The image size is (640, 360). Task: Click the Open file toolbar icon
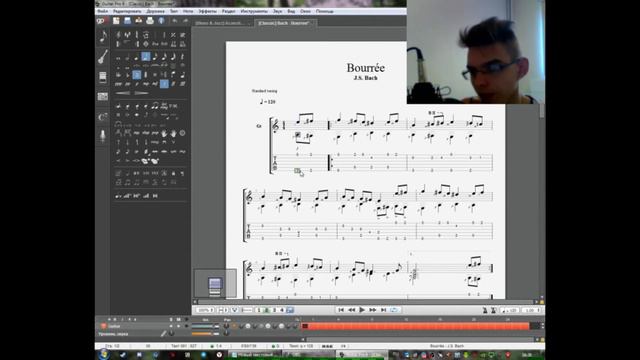click(139, 20)
